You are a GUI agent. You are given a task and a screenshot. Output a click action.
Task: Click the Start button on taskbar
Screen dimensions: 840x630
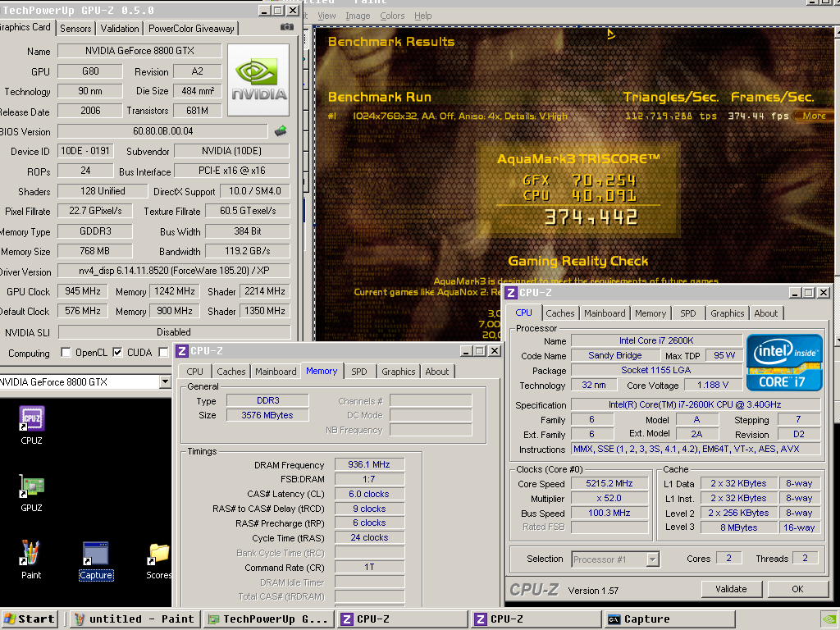[x=29, y=619]
